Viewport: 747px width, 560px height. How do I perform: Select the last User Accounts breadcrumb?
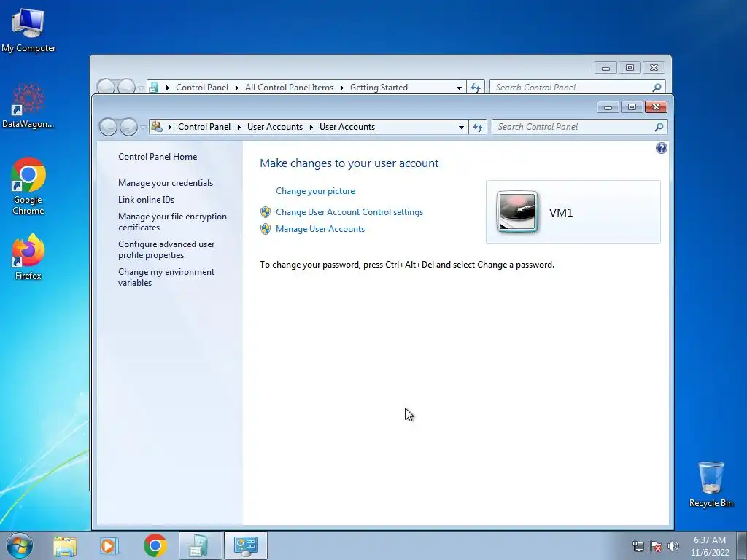click(x=347, y=127)
